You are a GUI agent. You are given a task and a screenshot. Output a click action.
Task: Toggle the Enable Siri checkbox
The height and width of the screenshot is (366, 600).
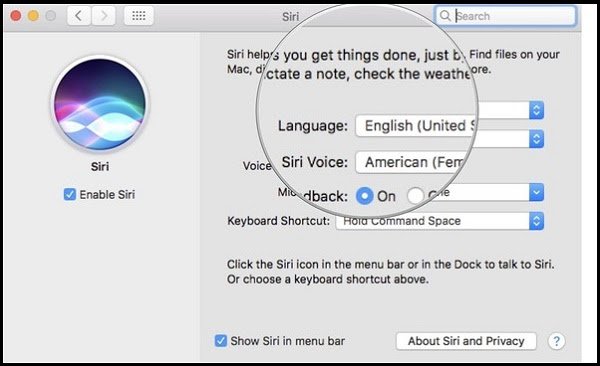tap(70, 194)
